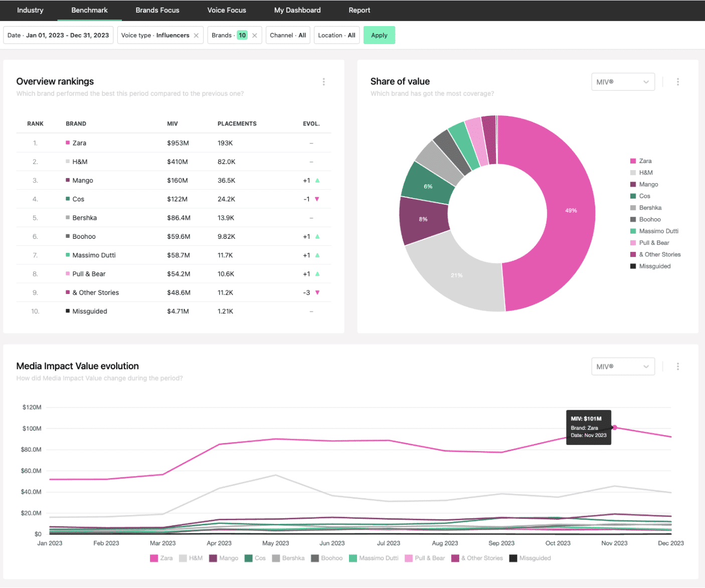
Task: Click the 8% Mango donut segment
Action: click(423, 219)
